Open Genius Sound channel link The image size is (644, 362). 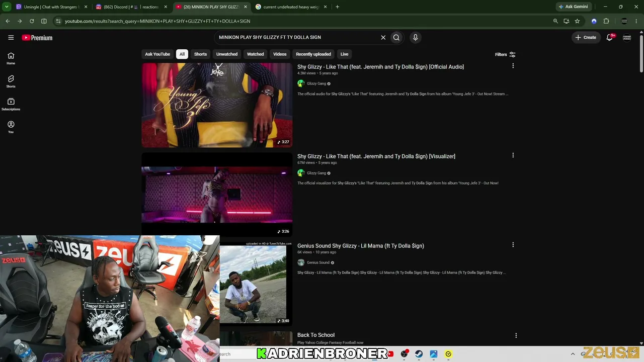click(x=318, y=262)
